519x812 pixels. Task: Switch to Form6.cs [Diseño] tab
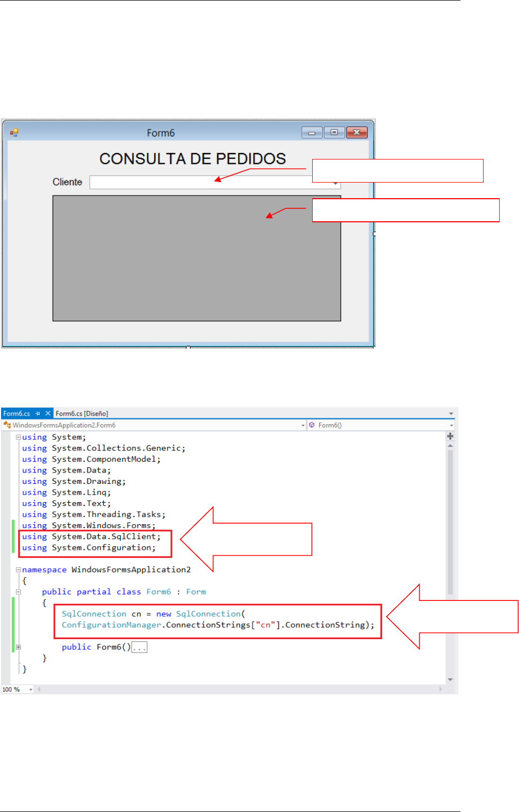click(82, 414)
